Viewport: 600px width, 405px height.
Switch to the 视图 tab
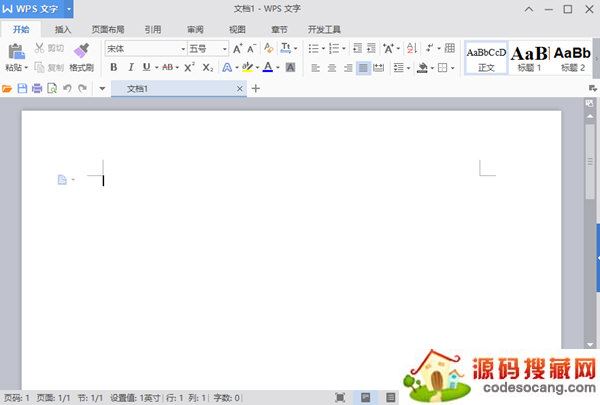pyautogui.click(x=237, y=29)
